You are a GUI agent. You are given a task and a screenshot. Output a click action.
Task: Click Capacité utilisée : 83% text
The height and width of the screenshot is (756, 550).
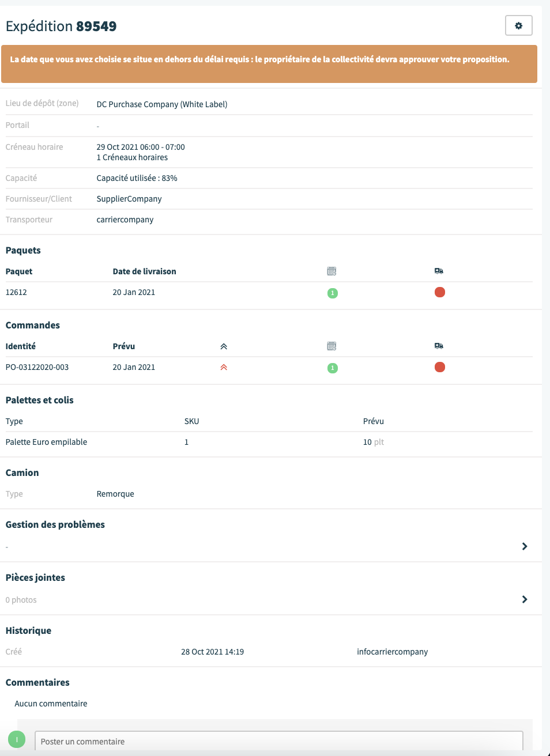137,178
